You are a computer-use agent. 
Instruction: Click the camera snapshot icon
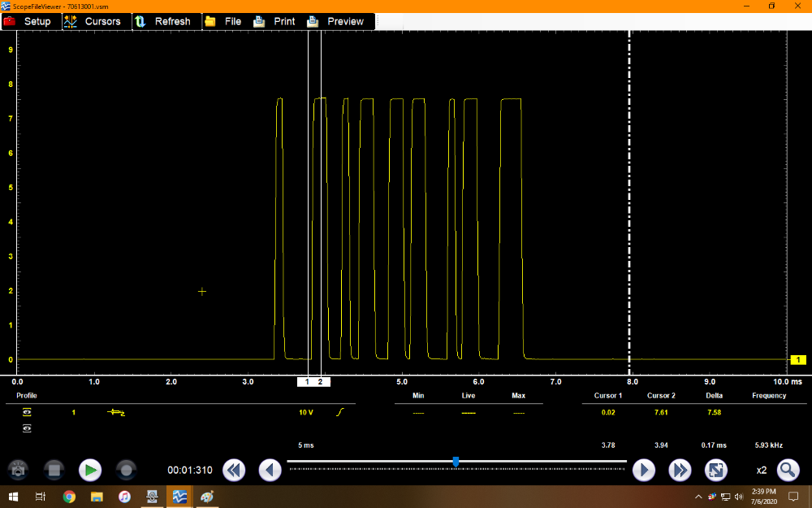(x=18, y=470)
